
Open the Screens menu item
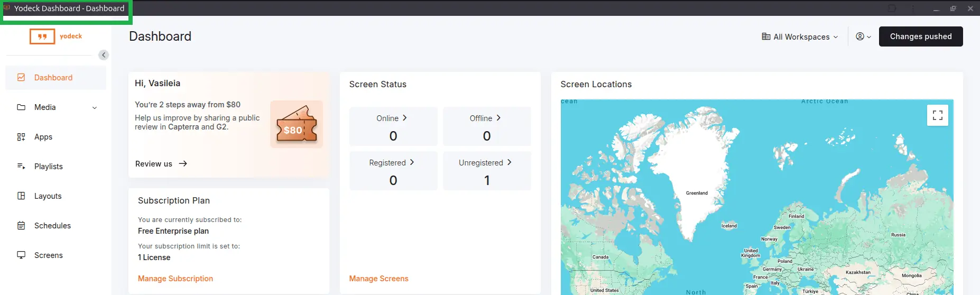[x=56, y=255]
